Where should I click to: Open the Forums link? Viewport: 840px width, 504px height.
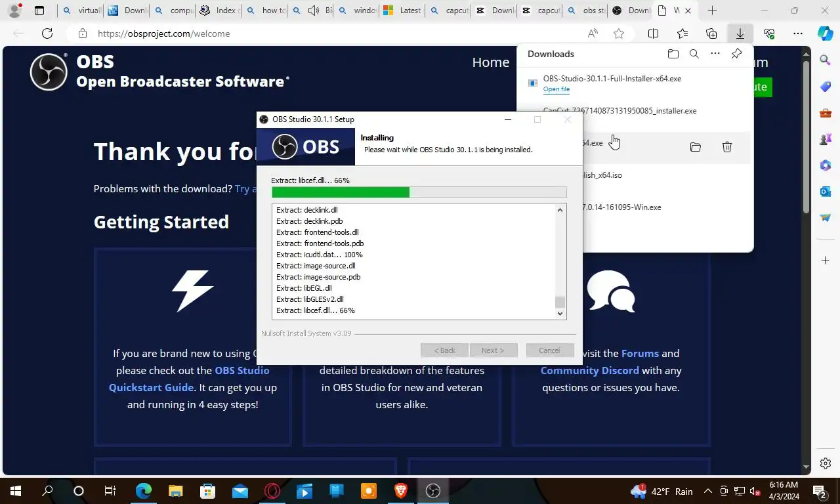click(x=640, y=353)
